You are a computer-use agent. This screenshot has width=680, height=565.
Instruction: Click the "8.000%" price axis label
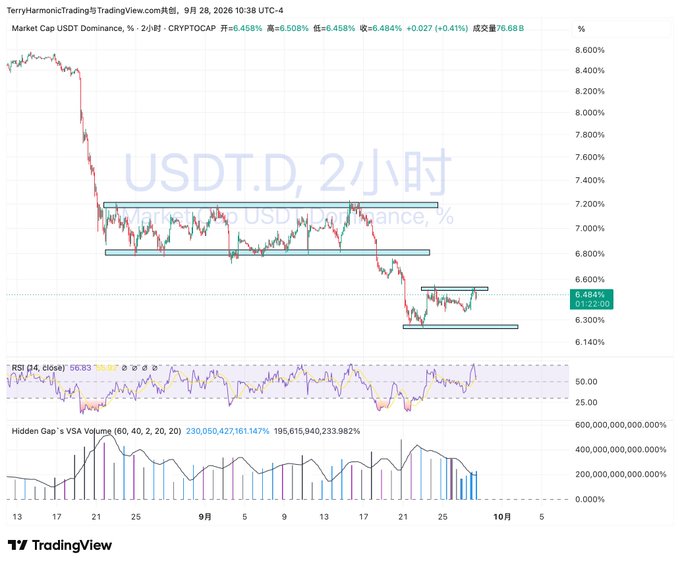(x=590, y=113)
